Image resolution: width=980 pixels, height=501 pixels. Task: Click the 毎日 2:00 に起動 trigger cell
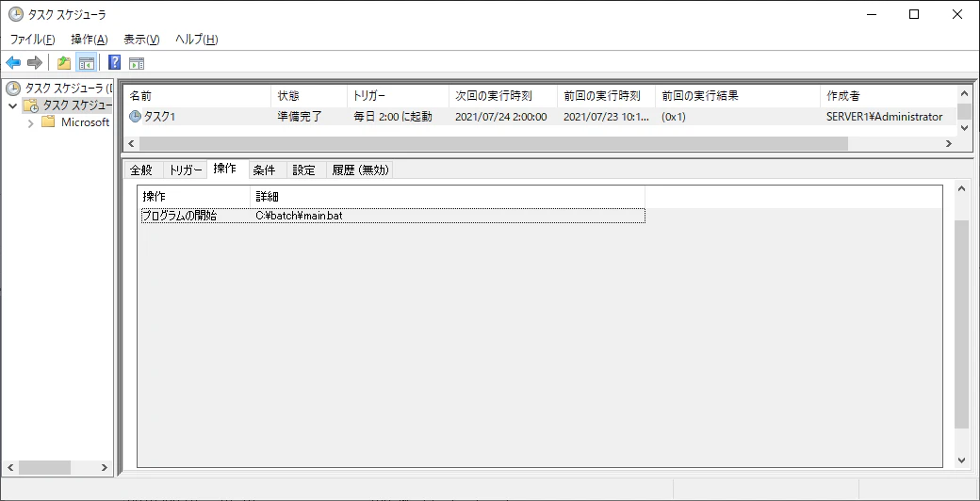click(393, 117)
